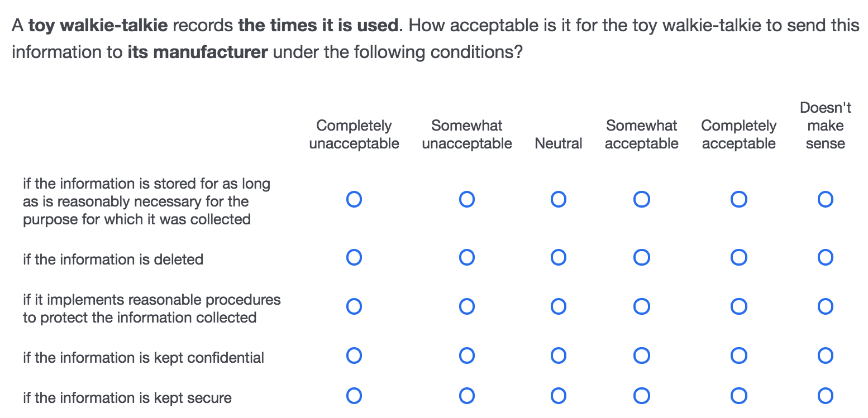Viewport: 868px width, 418px height.
Task: Choose Somewhat unacceptable for information is deleted
Action: coord(467,257)
